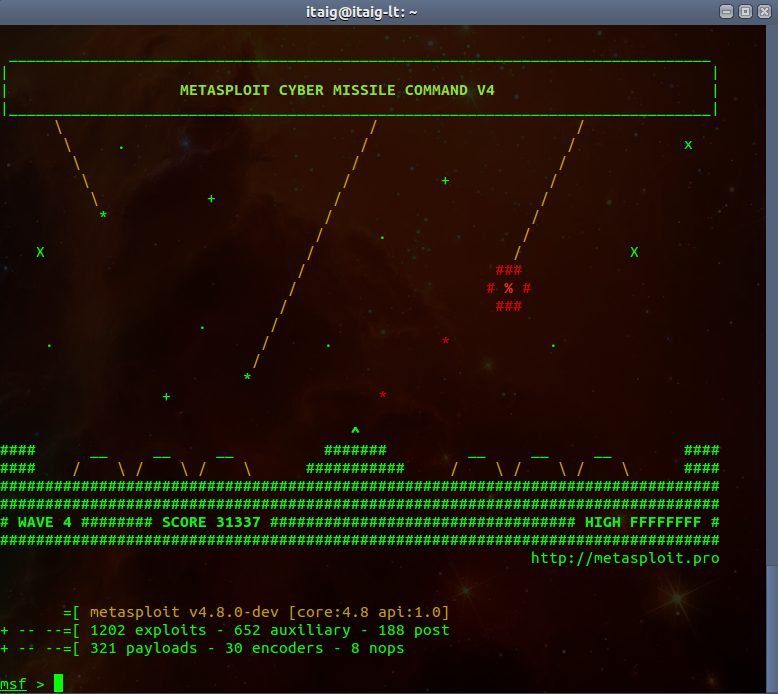Image resolution: width=778 pixels, height=694 pixels.
Task: Click the msf prompt cursor block
Action: (59, 683)
